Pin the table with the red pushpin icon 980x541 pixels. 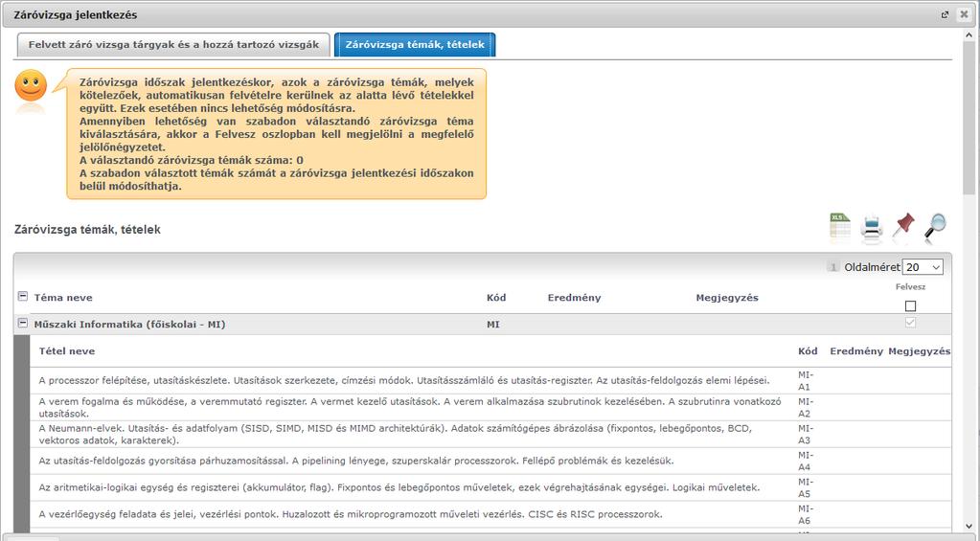coord(903,225)
